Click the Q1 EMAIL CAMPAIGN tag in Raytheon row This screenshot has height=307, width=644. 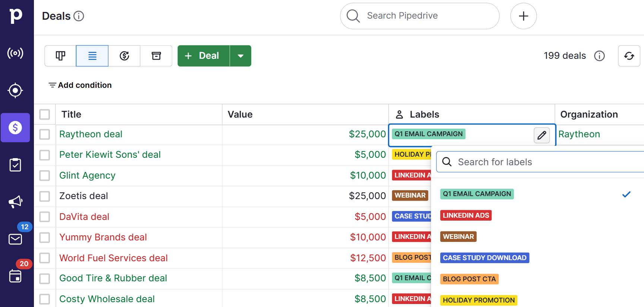click(429, 134)
